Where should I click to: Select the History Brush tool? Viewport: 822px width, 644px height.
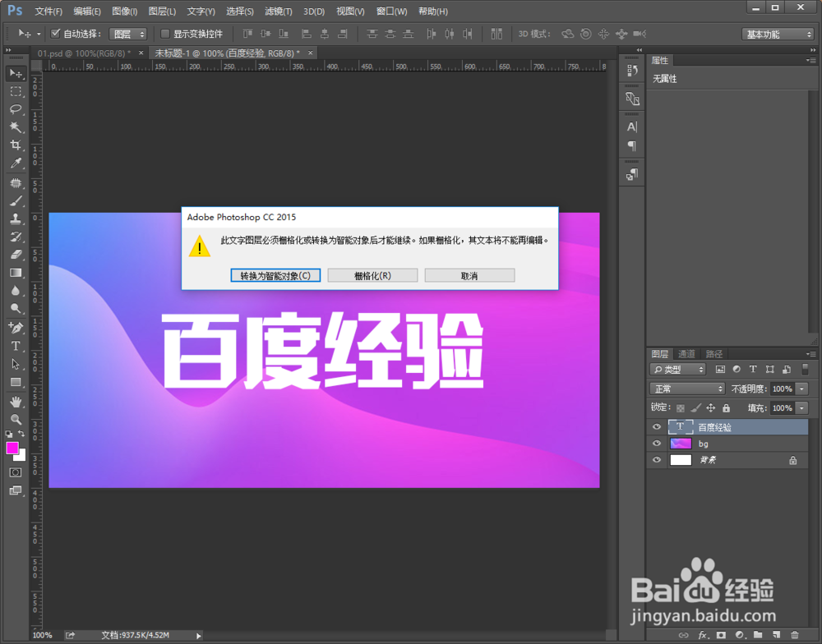pyautogui.click(x=16, y=237)
